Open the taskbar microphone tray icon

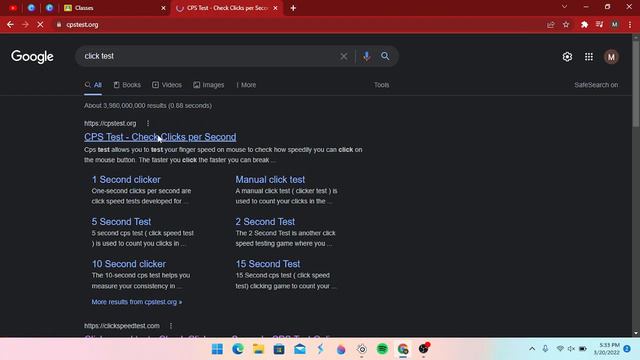tap(545, 349)
